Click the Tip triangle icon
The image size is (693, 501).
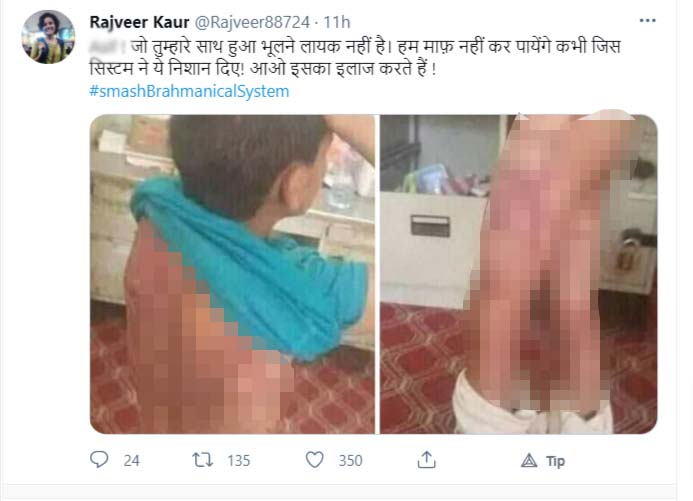(x=529, y=461)
